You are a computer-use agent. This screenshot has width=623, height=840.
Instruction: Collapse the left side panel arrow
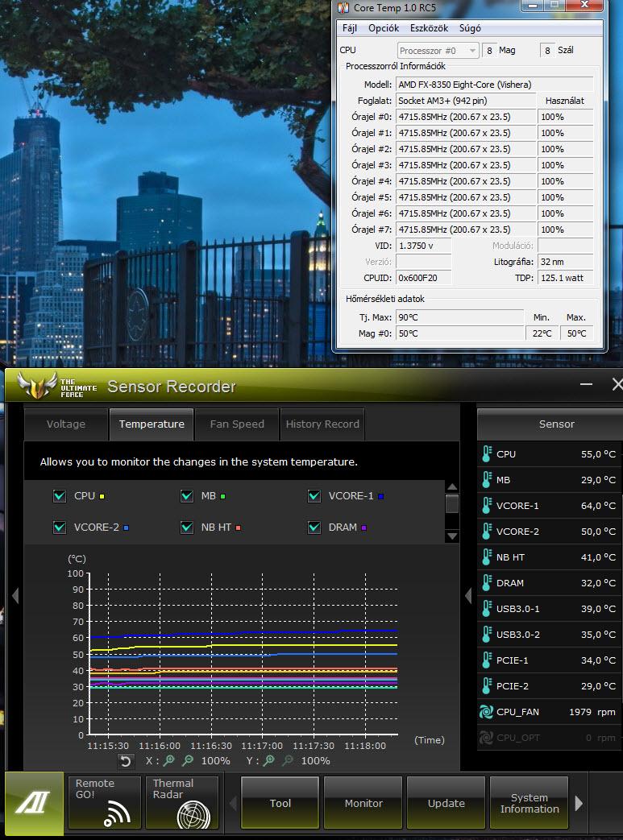pos(15,595)
